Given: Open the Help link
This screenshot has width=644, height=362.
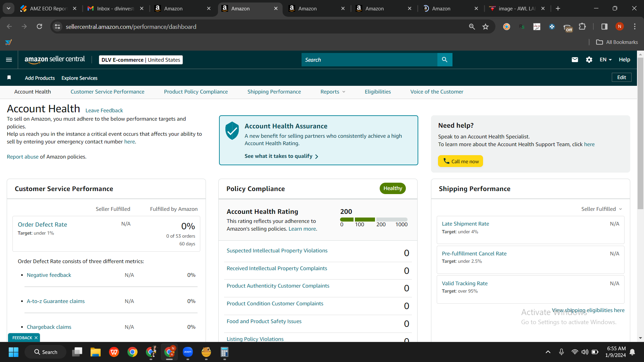Looking at the screenshot, I should point(625,60).
